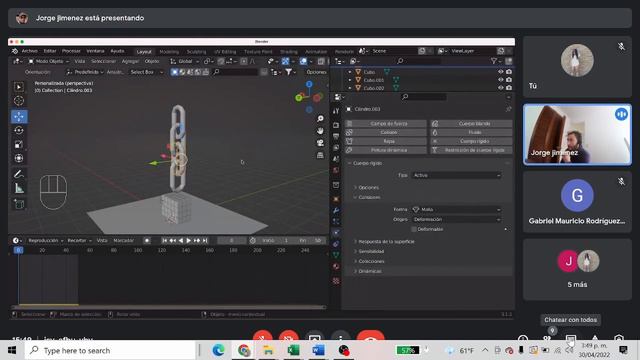The height and width of the screenshot is (360, 640).
Task: Switch perspective/orthographic grid gizmo
Action: tap(320, 155)
